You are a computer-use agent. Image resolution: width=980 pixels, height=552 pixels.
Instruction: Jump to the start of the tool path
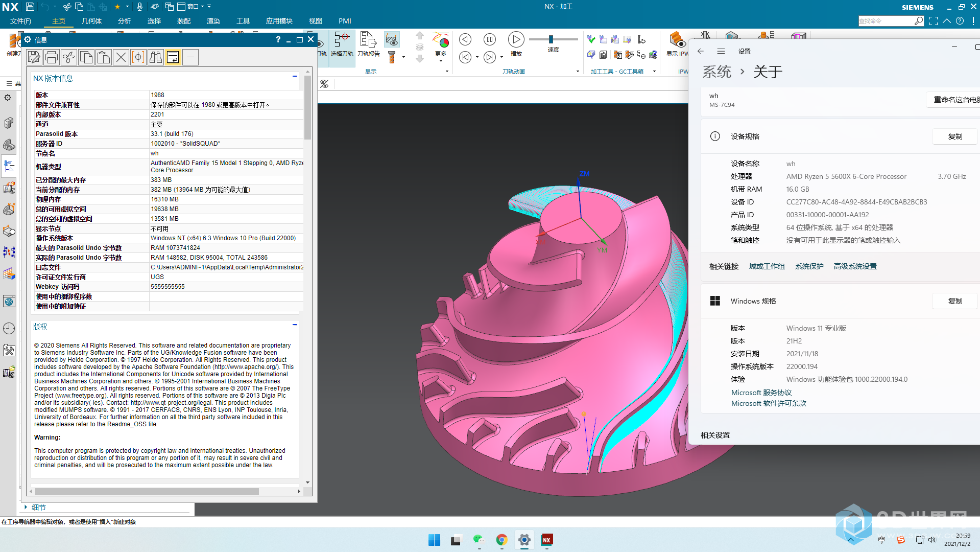(x=465, y=57)
